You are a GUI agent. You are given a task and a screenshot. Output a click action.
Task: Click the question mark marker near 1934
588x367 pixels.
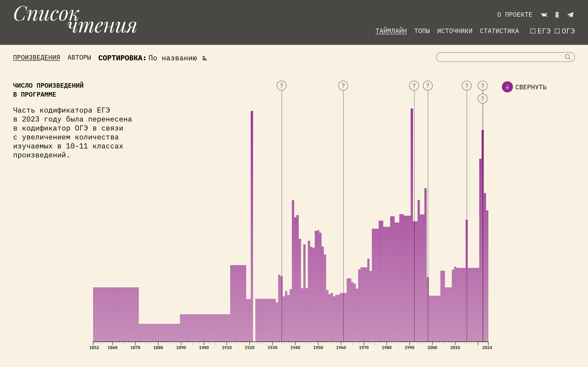[281, 86]
